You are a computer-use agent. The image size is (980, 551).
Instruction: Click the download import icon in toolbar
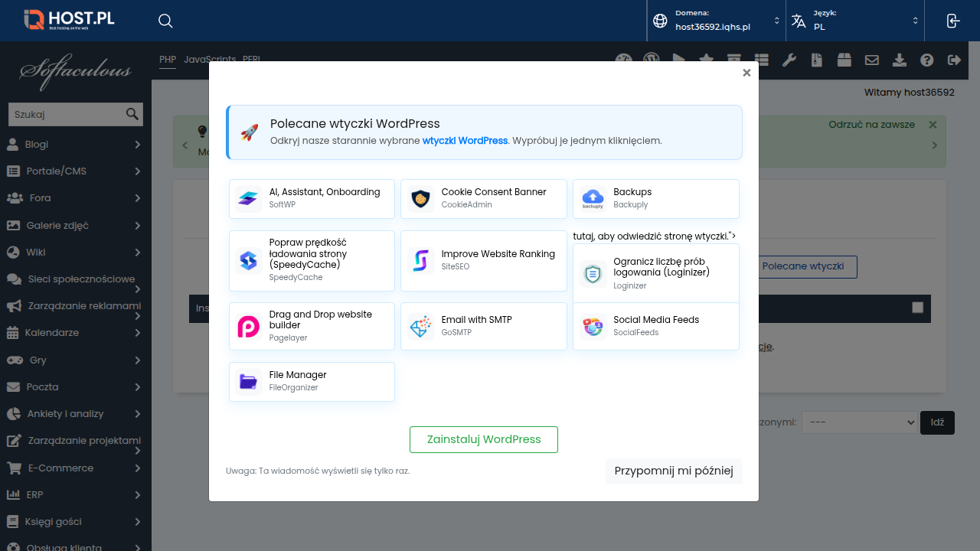[900, 60]
